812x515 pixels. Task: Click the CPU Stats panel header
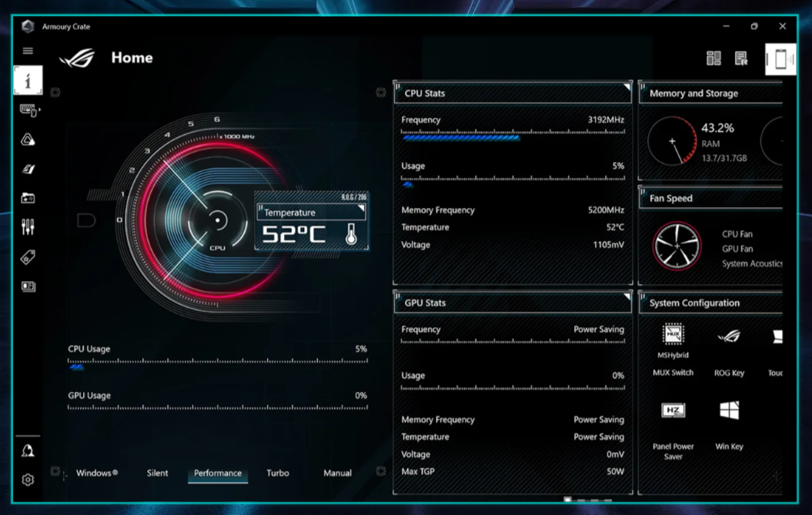click(513, 93)
